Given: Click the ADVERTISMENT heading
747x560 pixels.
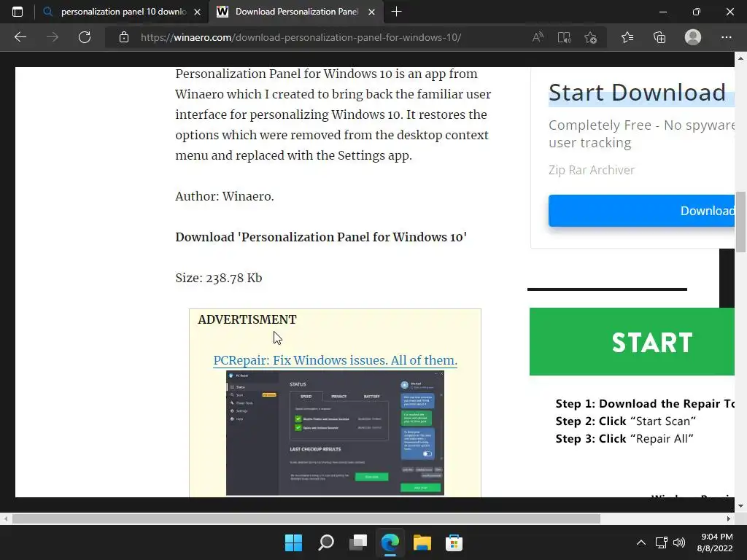Looking at the screenshot, I should click(x=247, y=319).
